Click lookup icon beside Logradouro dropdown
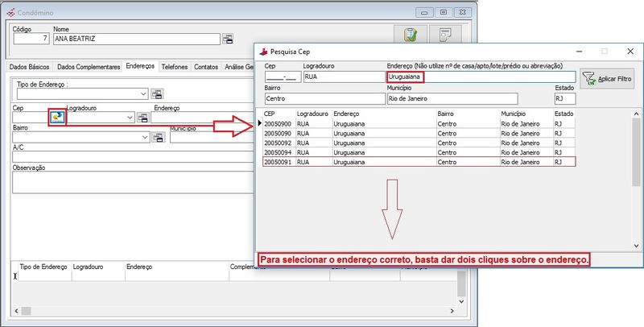This screenshot has width=644, height=327. [x=143, y=118]
